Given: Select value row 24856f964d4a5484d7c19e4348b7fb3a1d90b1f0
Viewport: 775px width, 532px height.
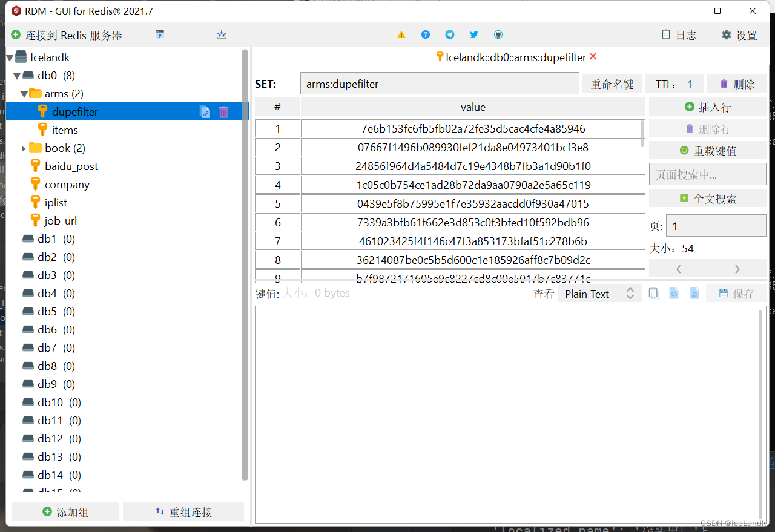Looking at the screenshot, I should [473, 166].
